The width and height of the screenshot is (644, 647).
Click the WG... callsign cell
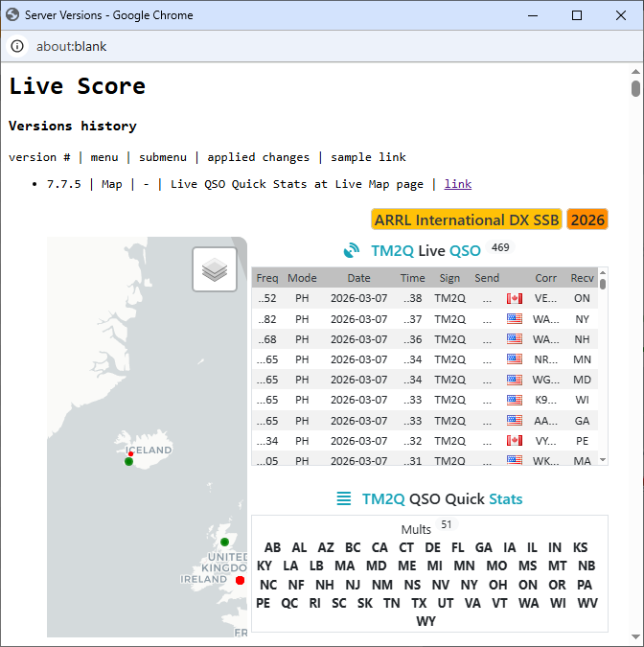[546, 380]
